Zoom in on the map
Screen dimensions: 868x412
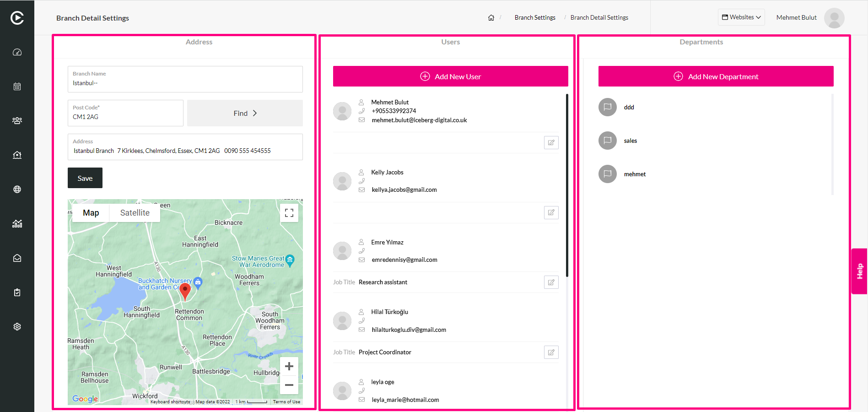coord(289,366)
